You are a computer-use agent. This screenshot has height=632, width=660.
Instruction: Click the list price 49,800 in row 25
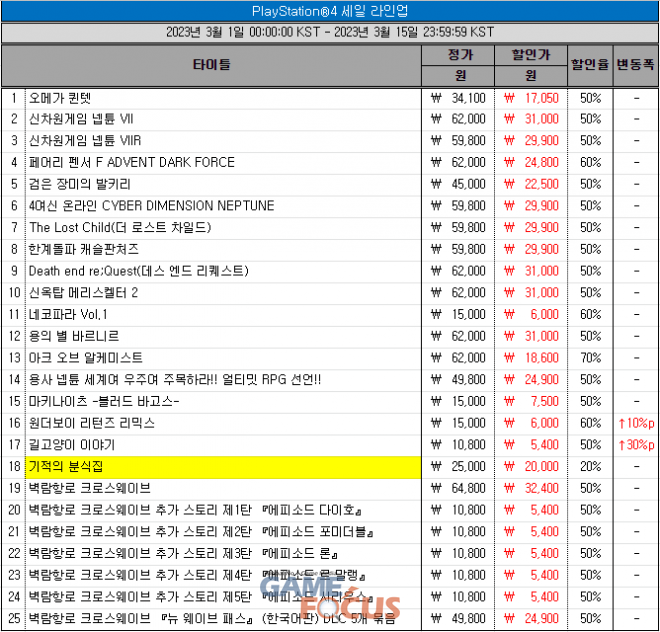(468, 619)
